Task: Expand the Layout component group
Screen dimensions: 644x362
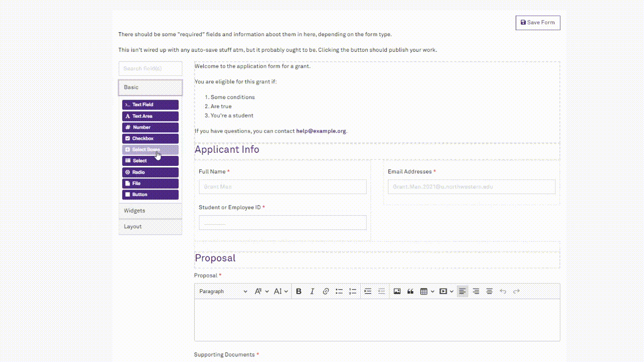Action: (x=150, y=227)
